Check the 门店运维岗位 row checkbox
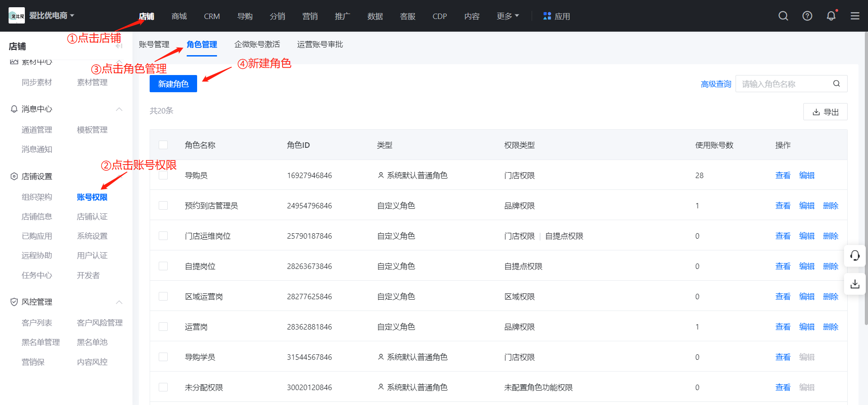The image size is (868, 405). (163, 236)
